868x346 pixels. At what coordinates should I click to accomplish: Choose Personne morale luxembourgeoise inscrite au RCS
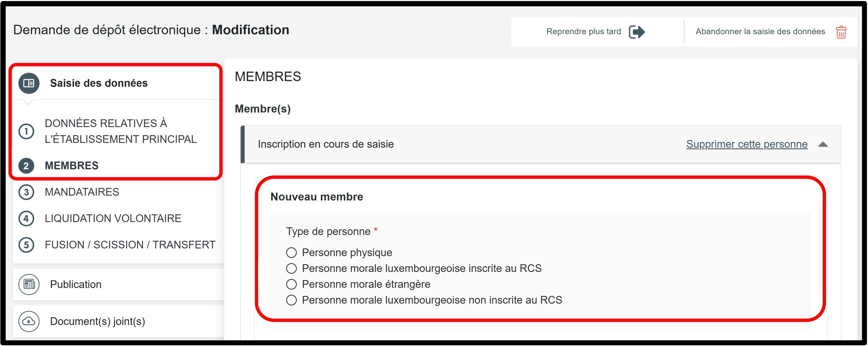[x=292, y=268]
